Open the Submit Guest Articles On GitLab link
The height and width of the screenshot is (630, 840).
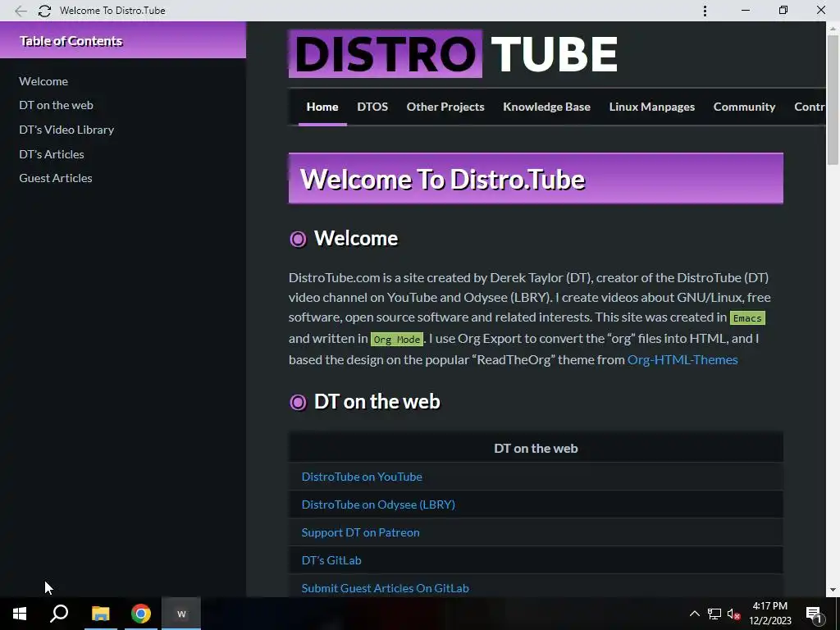coord(386,587)
